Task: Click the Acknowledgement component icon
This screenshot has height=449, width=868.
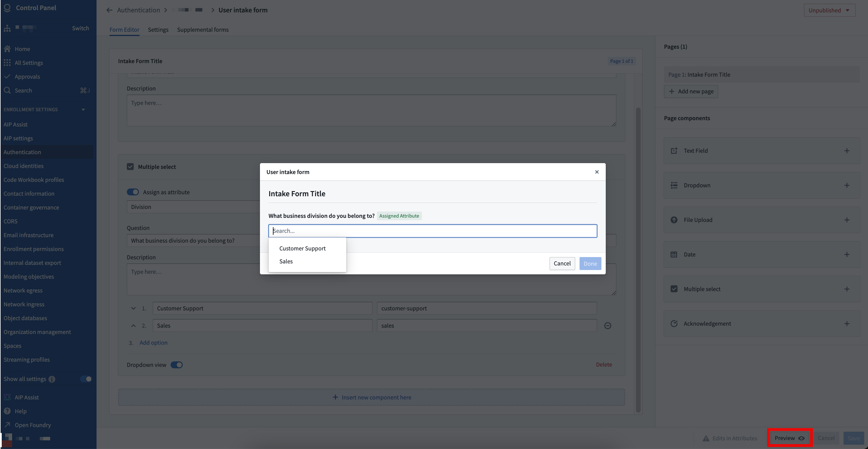Action: click(x=674, y=324)
